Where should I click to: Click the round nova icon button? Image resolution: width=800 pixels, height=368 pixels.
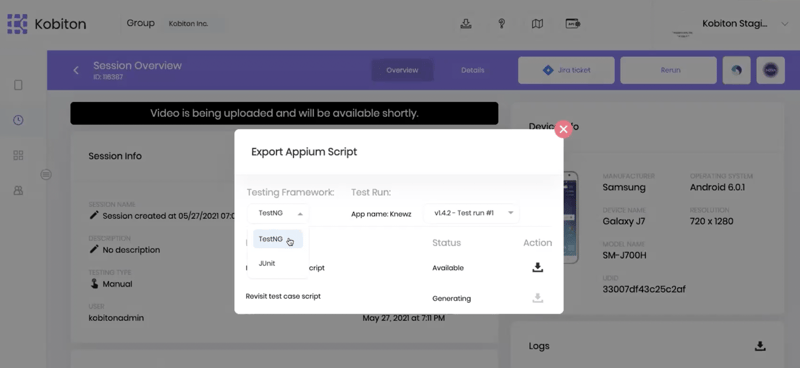(770, 70)
